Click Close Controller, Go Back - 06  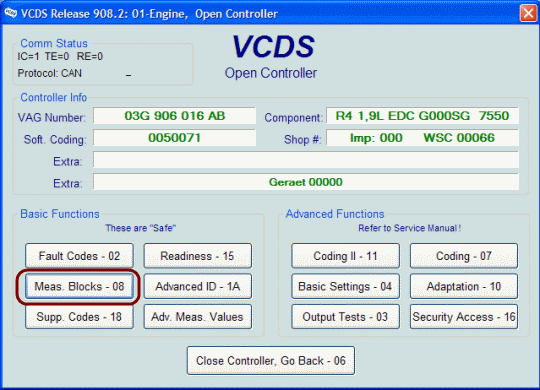click(271, 361)
